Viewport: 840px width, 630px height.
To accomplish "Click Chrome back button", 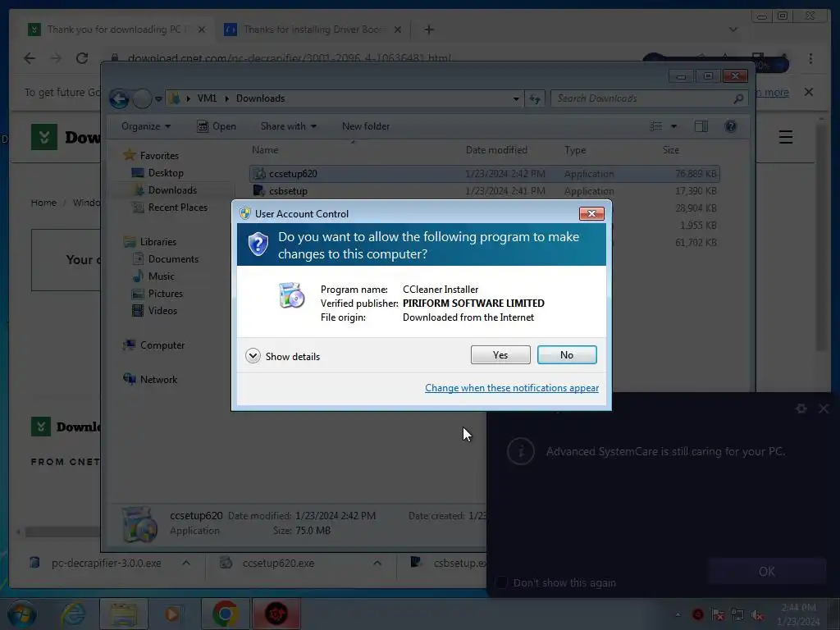I will click(30, 58).
